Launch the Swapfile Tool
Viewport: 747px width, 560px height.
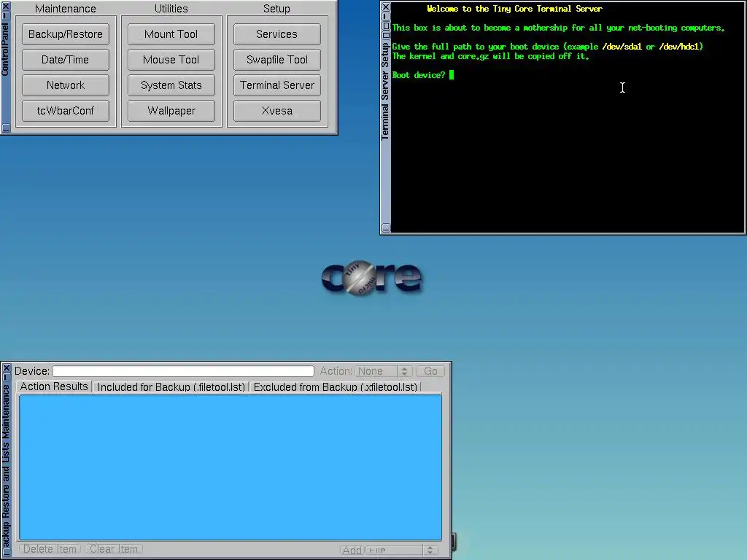tap(276, 60)
